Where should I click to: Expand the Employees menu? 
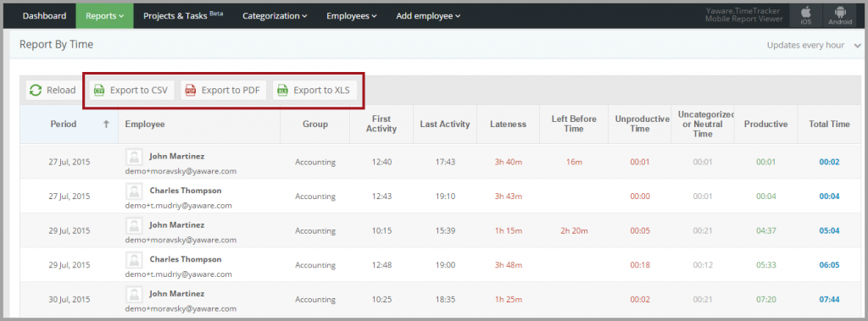352,16
